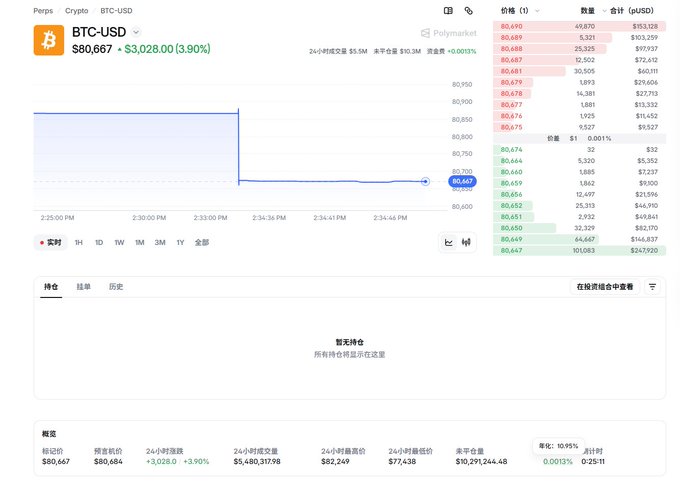The image size is (680, 491).
Task: Click bid price 80,647 in order book
Action: (x=511, y=251)
